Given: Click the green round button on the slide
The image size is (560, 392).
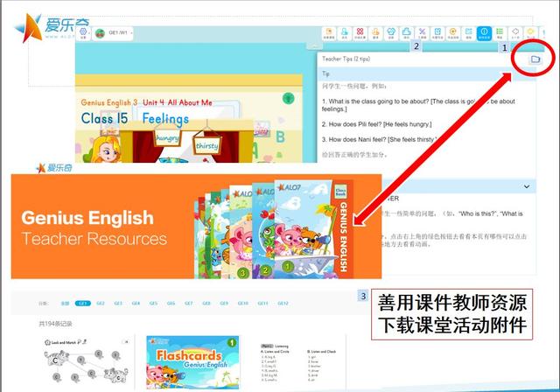Looking at the screenshot, I should 288,98.
